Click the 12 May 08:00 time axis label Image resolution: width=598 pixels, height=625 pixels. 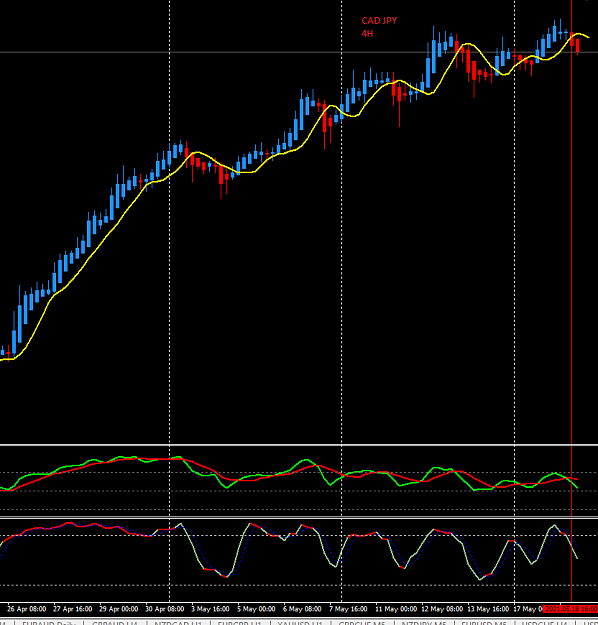coord(442,609)
